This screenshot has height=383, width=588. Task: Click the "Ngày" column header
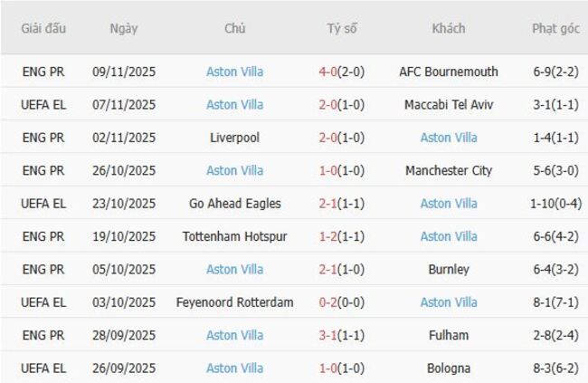point(124,29)
